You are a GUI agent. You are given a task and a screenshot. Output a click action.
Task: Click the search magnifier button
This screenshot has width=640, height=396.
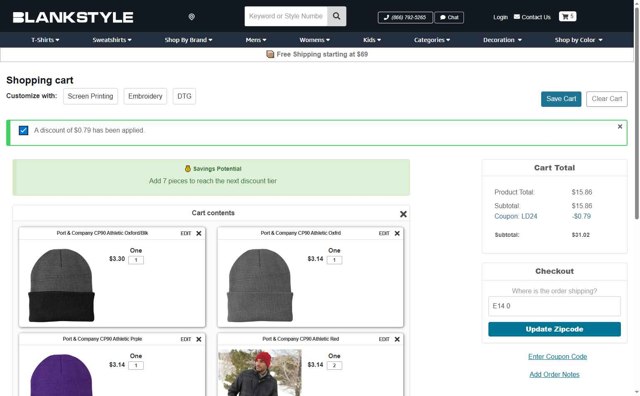tap(336, 16)
